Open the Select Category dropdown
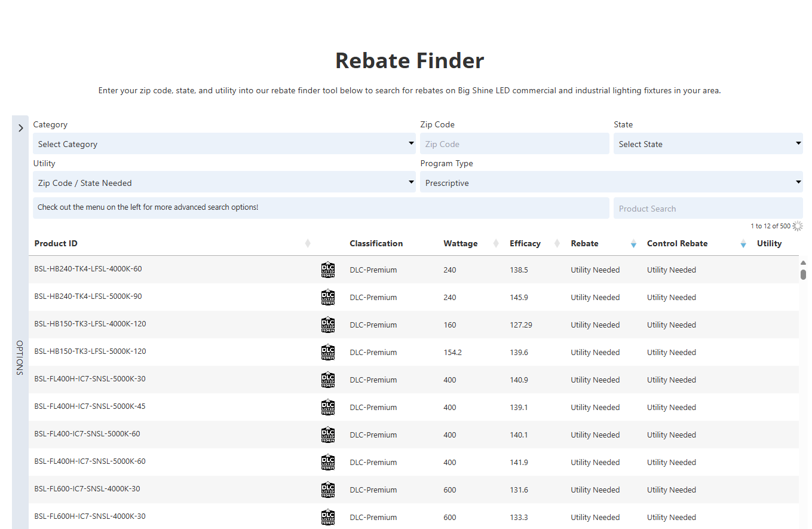812x529 pixels. (x=224, y=143)
